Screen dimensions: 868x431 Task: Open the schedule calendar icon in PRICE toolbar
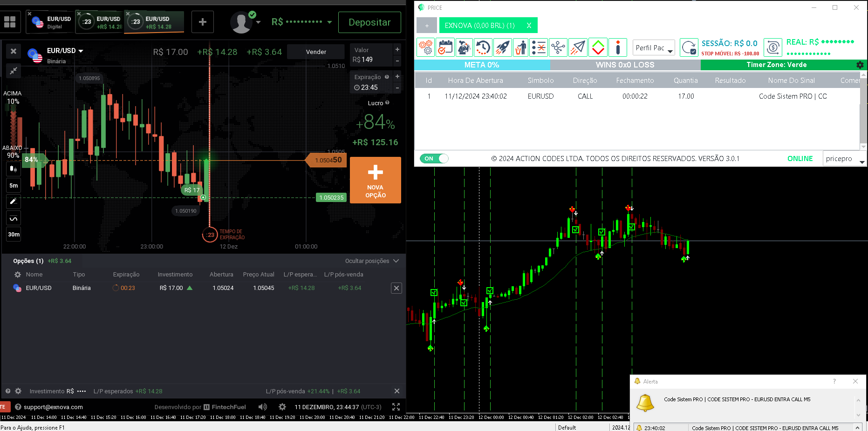point(445,47)
